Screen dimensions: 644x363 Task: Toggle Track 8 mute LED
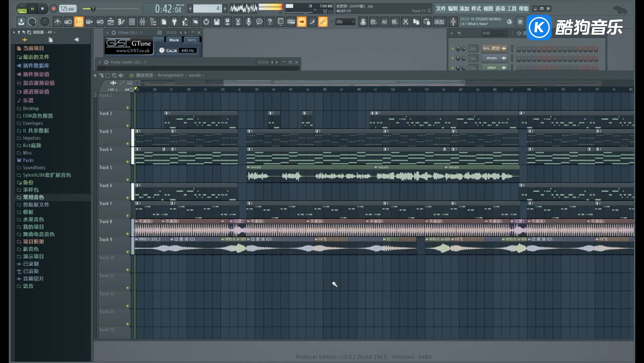(x=127, y=234)
